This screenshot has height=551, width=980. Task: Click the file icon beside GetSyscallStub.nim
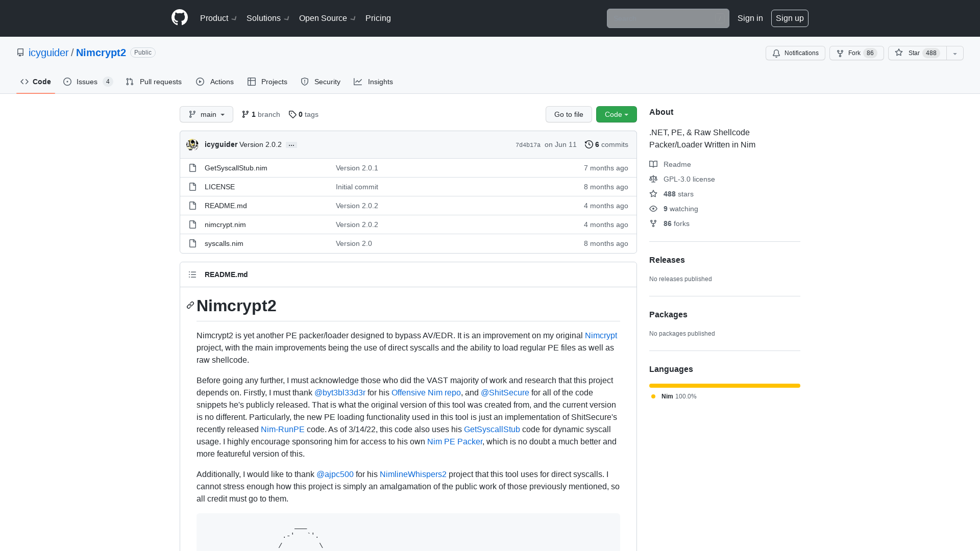tap(192, 168)
